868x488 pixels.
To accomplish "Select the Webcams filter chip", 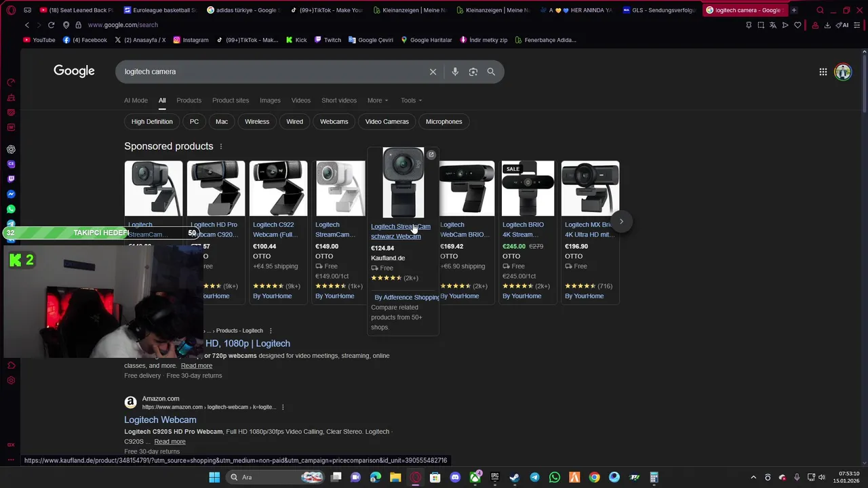I will click(x=334, y=122).
